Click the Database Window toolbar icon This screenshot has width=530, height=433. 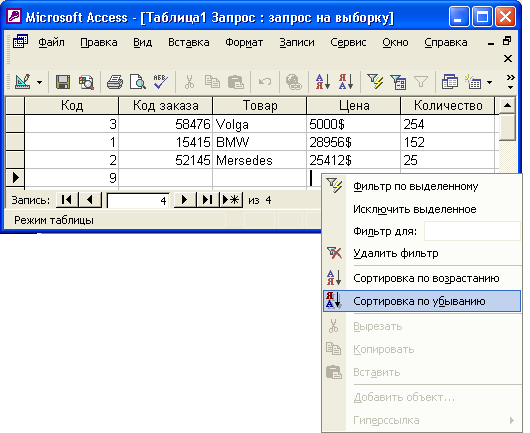450,82
